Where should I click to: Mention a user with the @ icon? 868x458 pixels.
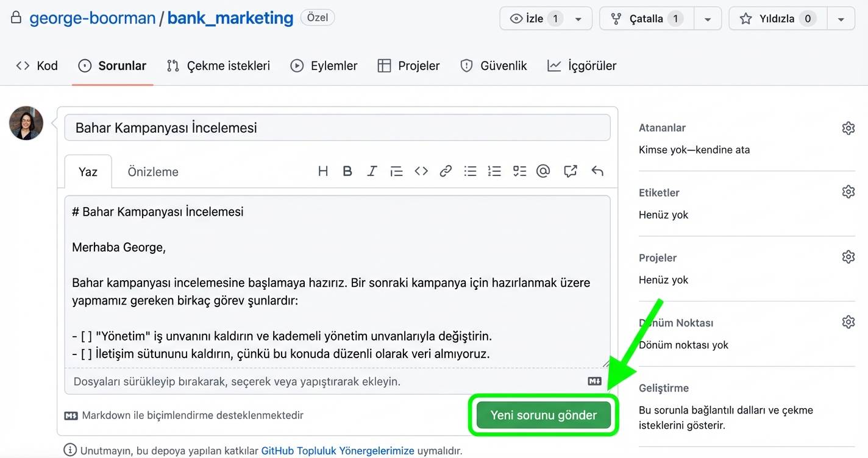(543, 171)
